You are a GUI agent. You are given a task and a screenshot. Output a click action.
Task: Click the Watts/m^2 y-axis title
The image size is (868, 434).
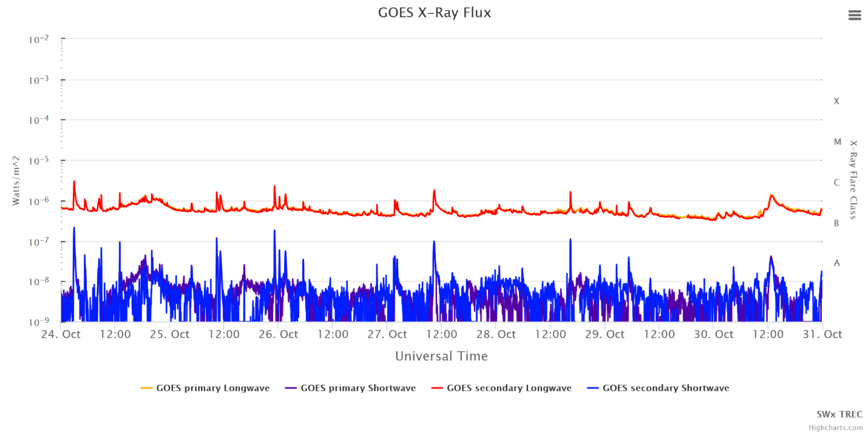[x=17, y=180]
